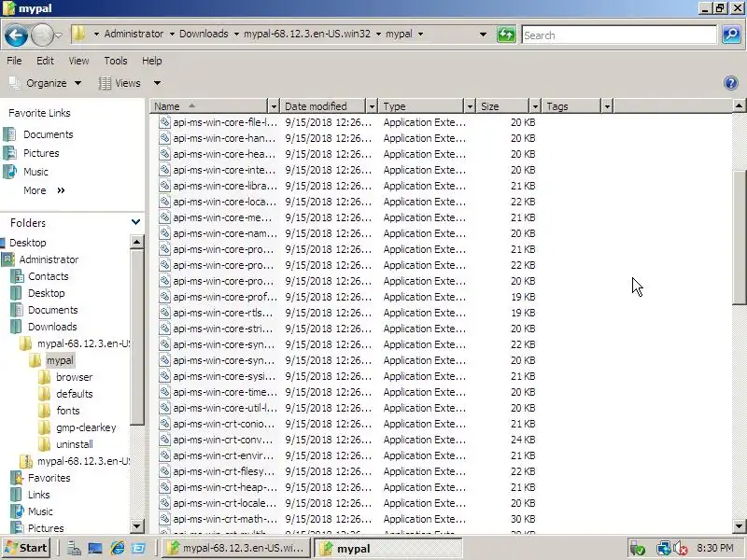Click the folder icon in address bar
The image size is (747, 560).
pos(78,34)
